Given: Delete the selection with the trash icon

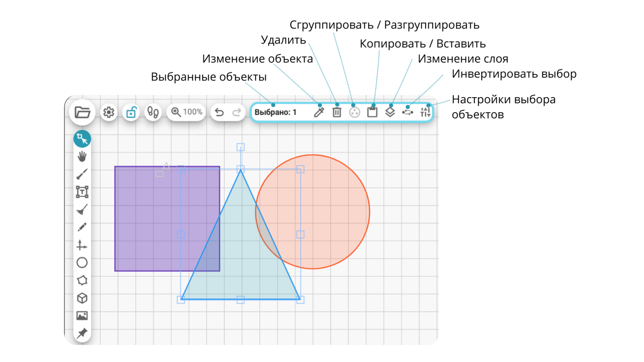Looking at the screenshot, I should pos(337,112).
